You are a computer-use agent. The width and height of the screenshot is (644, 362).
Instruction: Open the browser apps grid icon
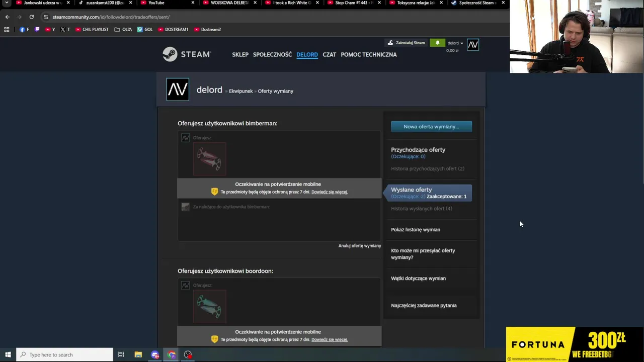pyautogui.click(x=7, y=30)
